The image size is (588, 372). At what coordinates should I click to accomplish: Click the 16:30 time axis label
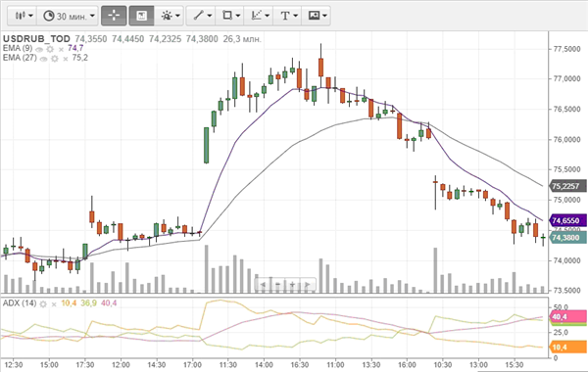click(x=300, y=364)
